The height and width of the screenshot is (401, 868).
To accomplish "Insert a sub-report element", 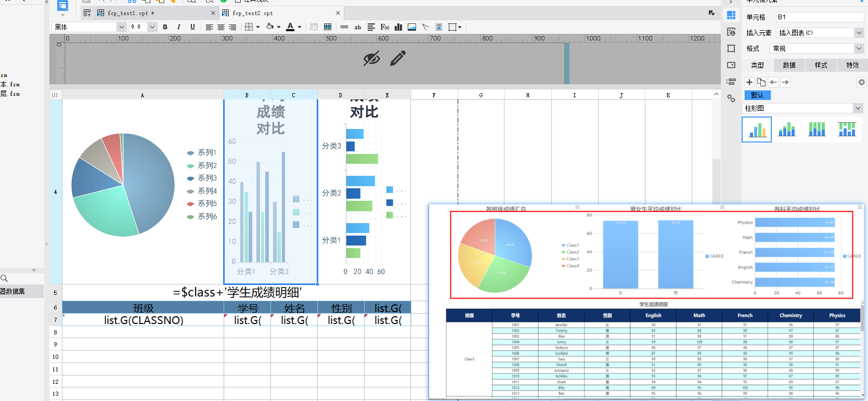I will pyautogui.click(x=439, y=27).
